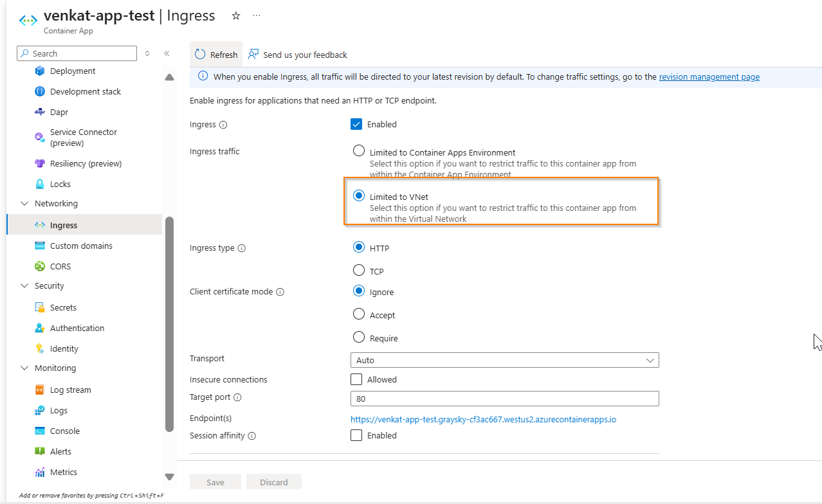Collapse the Security section
822x504 pixels.
coord(24,286)
